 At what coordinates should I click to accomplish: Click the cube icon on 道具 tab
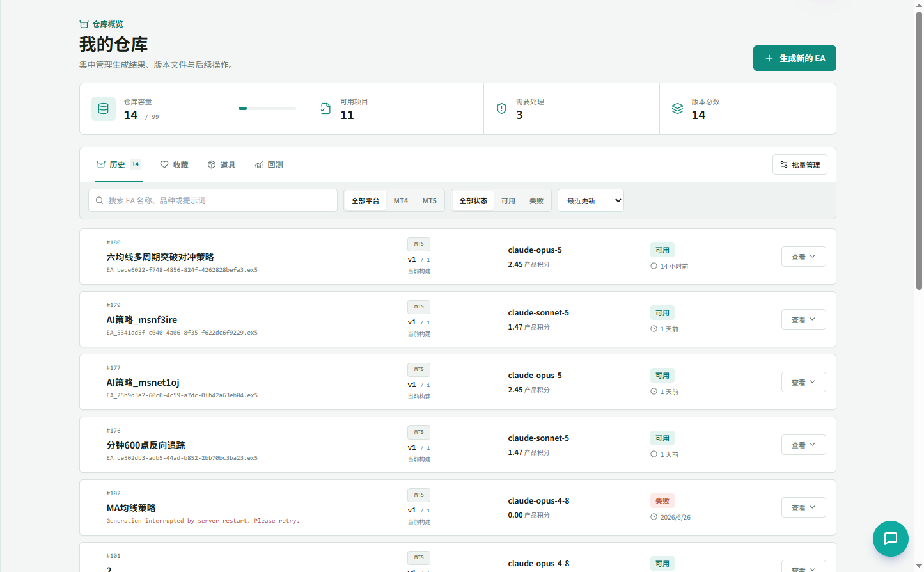coord(212,164)
